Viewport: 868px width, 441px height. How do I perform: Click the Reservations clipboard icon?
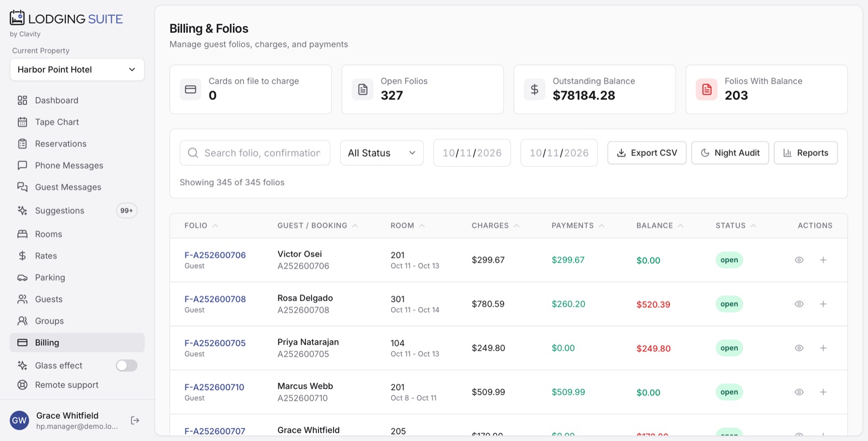pos(22,144)
